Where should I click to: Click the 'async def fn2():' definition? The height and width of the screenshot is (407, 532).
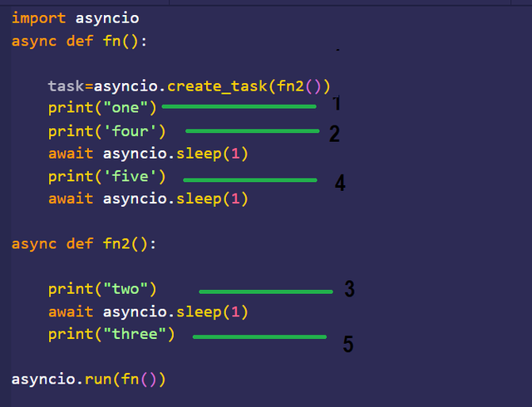pos(84,244)
